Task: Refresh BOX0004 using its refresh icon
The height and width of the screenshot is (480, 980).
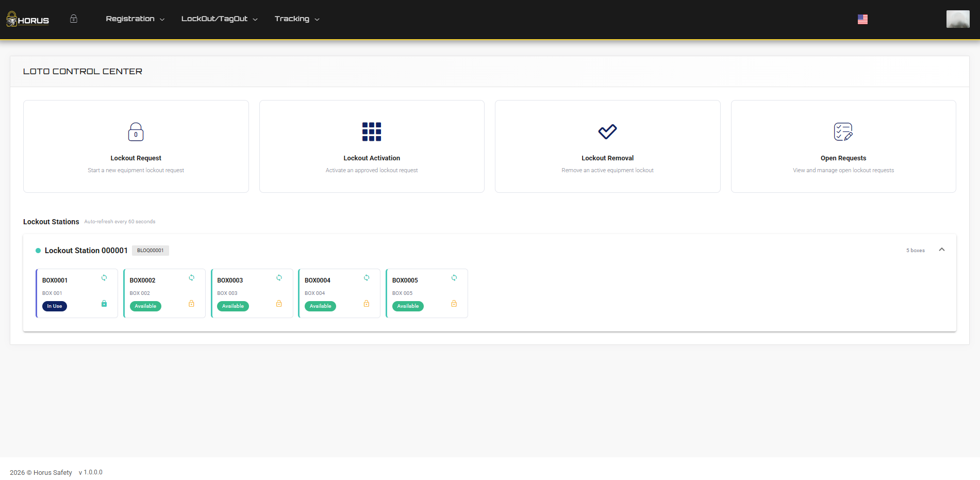Action: (x=367, y=277)
